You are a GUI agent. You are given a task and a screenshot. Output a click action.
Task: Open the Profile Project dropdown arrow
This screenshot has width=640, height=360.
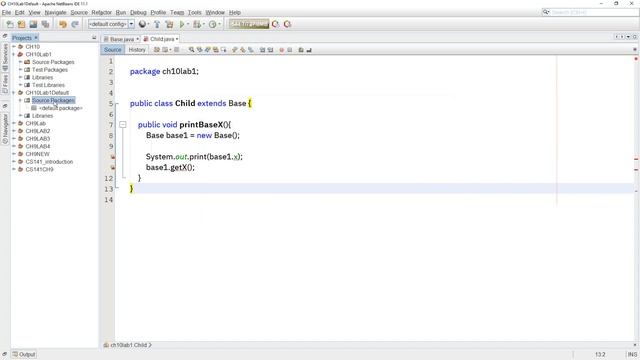[x=219, y=24]
